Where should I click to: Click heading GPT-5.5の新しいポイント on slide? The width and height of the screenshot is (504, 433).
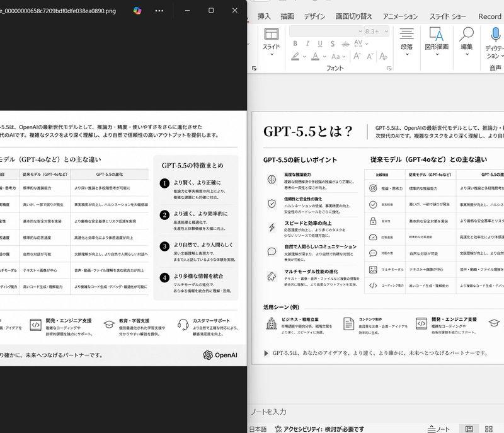(300, 159)
